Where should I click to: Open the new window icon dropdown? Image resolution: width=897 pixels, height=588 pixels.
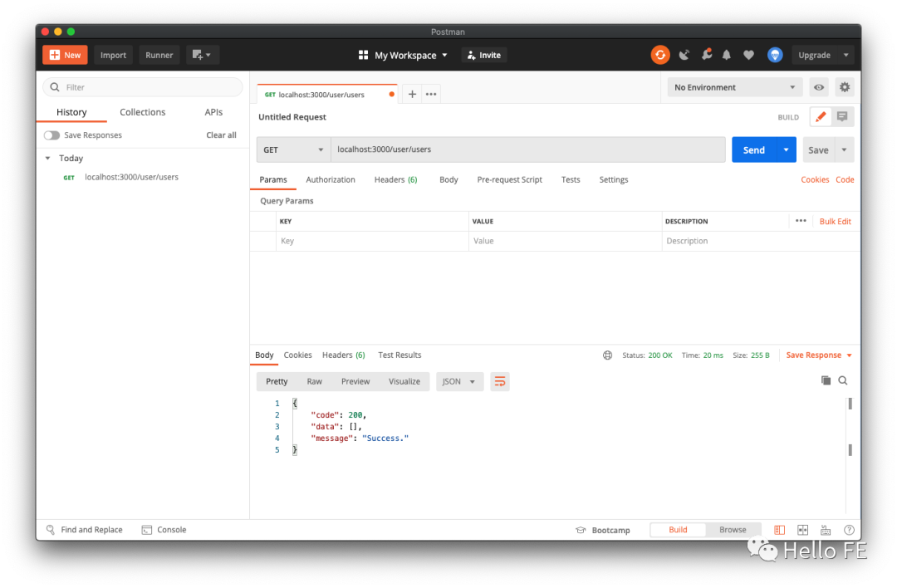click(202, 55)
